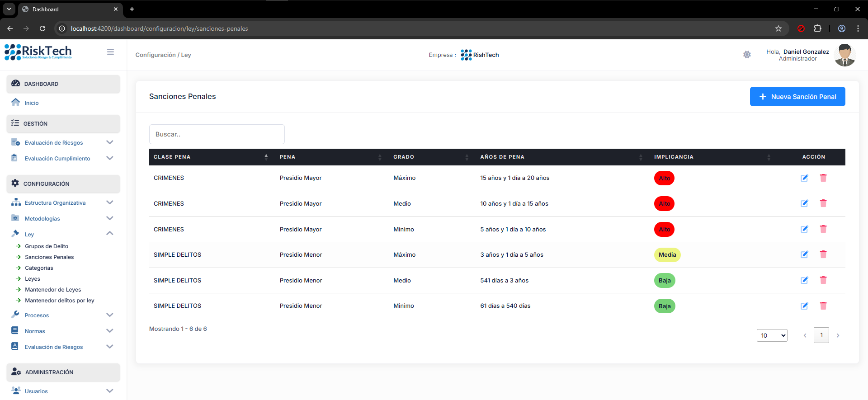This screenshot has height=400, width=868.
Task: Toggle sidebar with hamburger menu icon
Action: [x=110, y=52]
